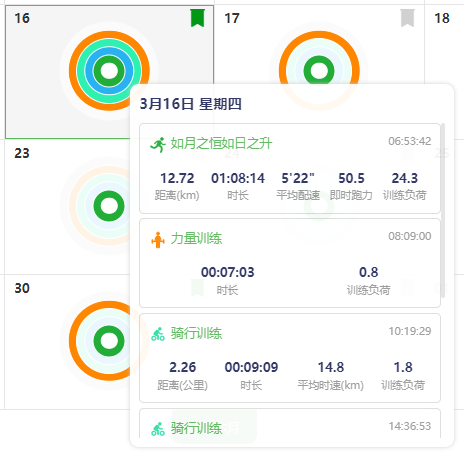Click the popup's vertical scrollbar

coord(443,210)
